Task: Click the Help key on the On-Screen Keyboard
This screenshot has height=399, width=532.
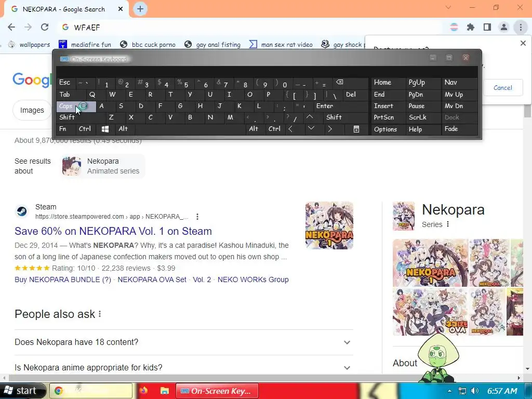Action: 423,129
